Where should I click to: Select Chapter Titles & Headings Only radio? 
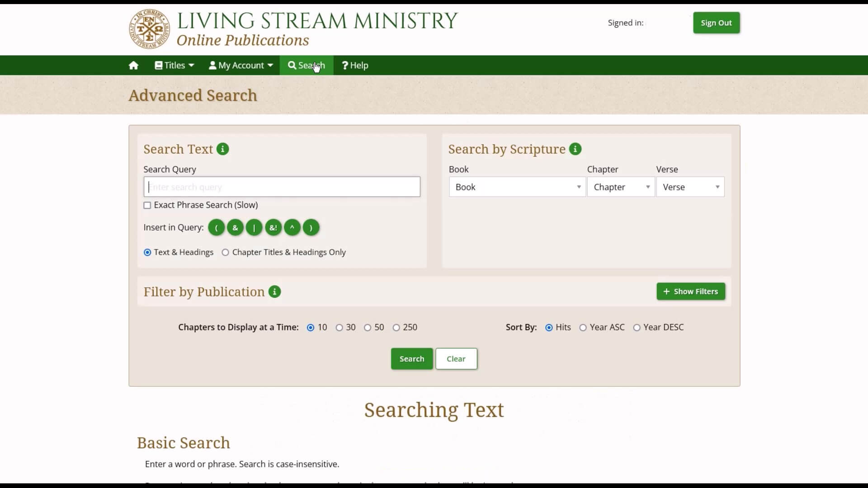coord(225,252)
